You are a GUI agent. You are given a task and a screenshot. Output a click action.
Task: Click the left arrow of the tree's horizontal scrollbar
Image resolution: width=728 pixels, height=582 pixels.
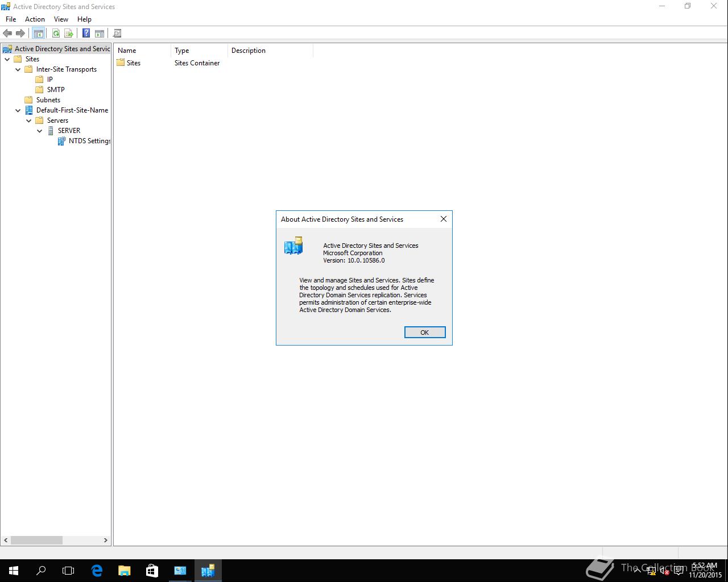click(6, 541)
